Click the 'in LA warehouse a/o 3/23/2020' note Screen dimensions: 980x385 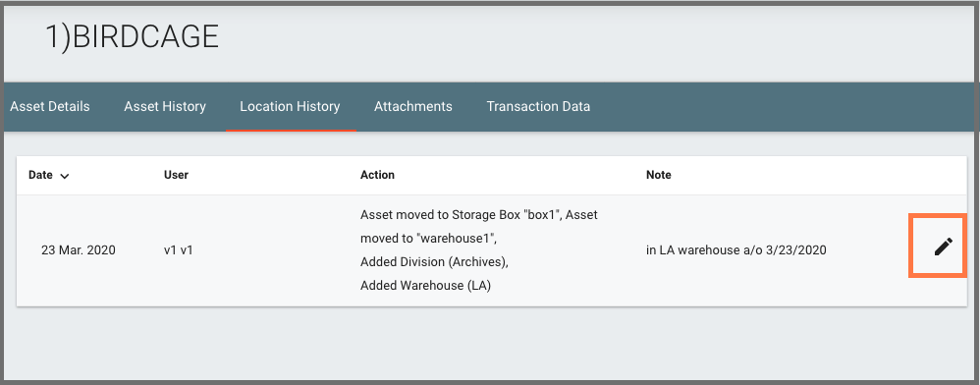(736, 250)
